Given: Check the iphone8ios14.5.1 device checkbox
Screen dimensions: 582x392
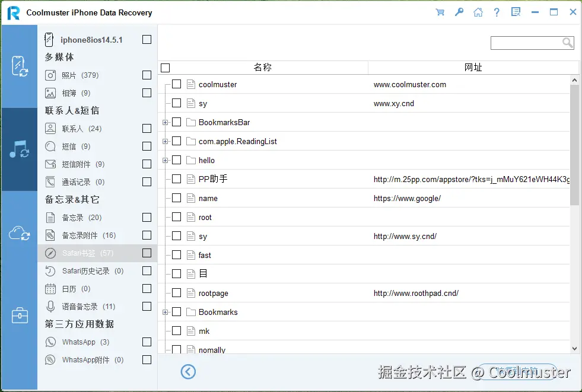Looking at the screenshot, I should [x=147, y=39].
